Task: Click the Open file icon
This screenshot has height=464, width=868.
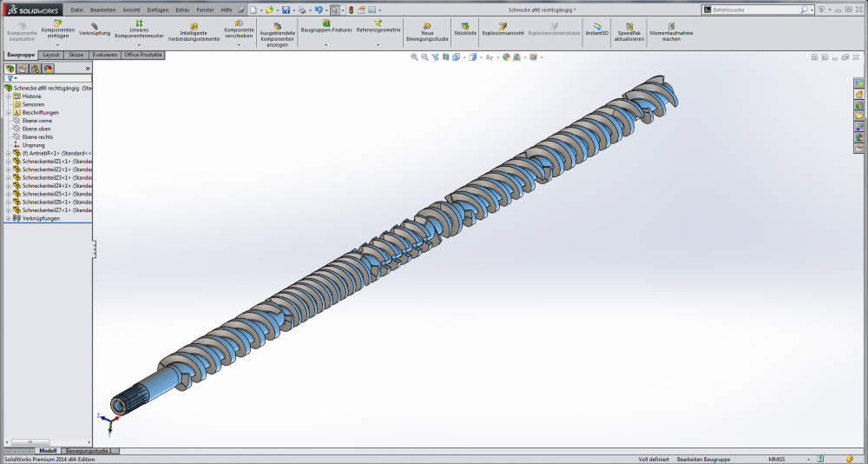Action: pos(269,10)
